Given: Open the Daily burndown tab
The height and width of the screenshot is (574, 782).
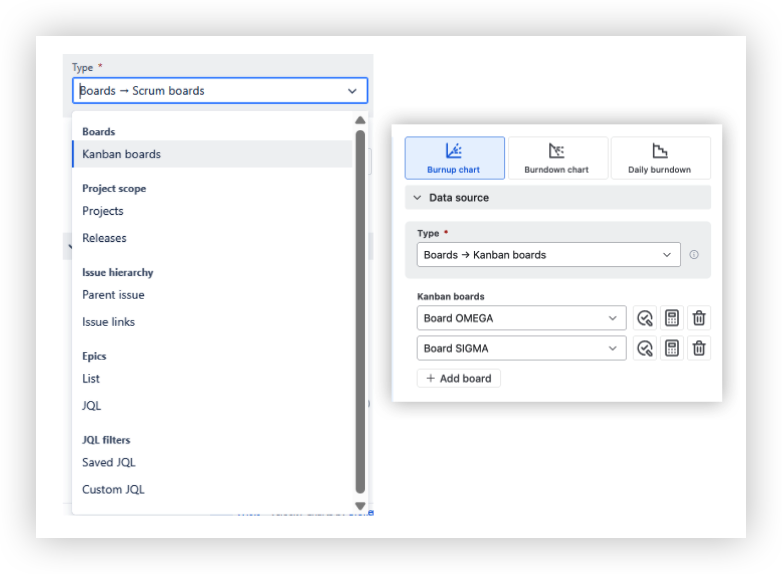Looking at the screenshot, I should (660, 158).
